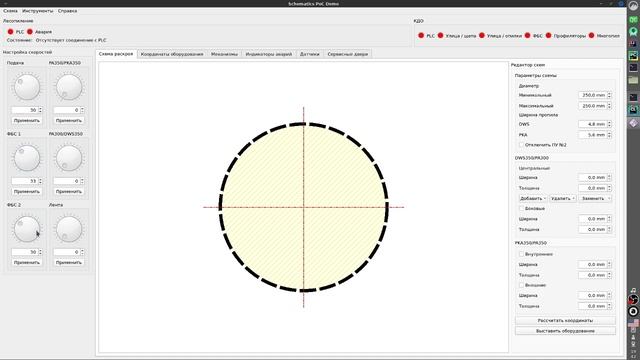Enable the Боковые checkbox
Image resolution: width=640 pixels, height=360 pixels.
521,209
